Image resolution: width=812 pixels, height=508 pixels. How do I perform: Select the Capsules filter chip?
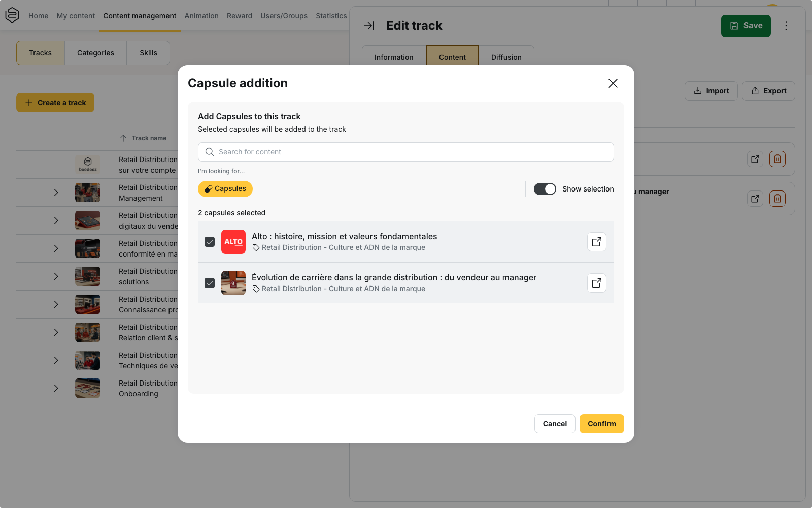coord(225,189)
